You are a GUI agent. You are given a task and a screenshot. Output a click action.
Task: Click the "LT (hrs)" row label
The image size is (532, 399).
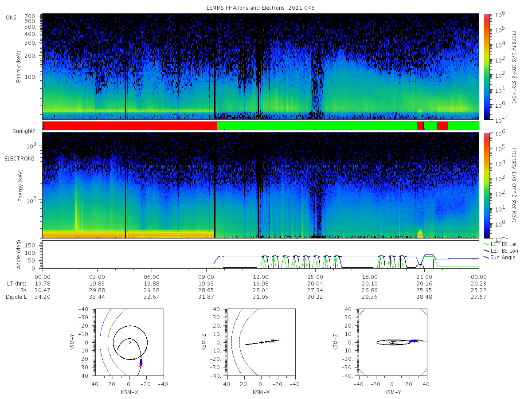pos(17,284)
